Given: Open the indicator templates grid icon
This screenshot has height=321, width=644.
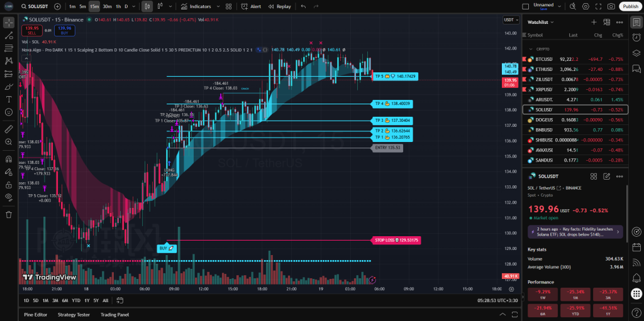Looking at the screenshot, I should coord(228,6).
